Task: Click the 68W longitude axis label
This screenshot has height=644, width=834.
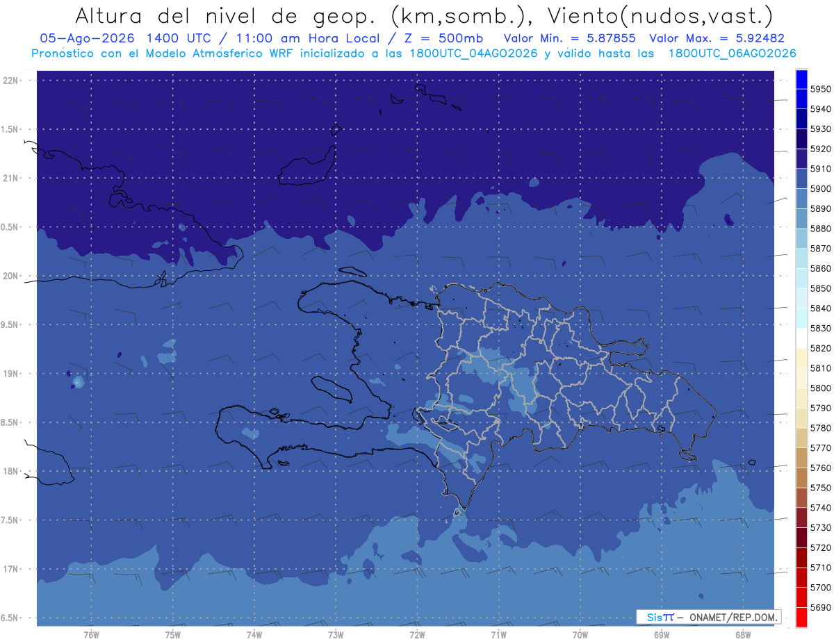Action: tap(743, 634)
